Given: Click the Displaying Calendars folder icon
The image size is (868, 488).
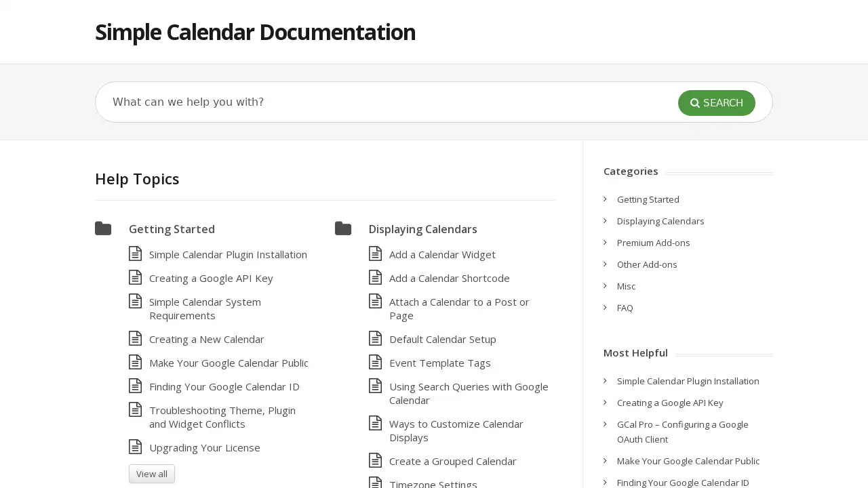Looking at the screenshot, I should point(343,228).
